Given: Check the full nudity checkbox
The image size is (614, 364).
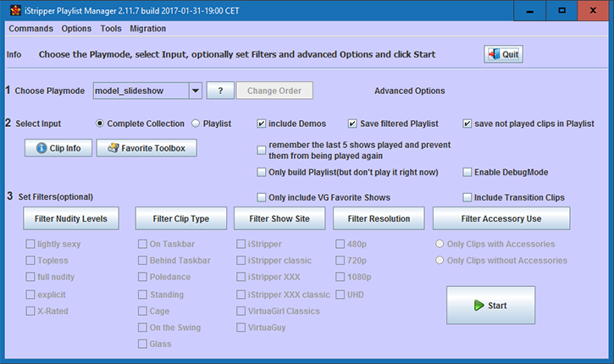Looking at the screenshot, I should [30, 277].
